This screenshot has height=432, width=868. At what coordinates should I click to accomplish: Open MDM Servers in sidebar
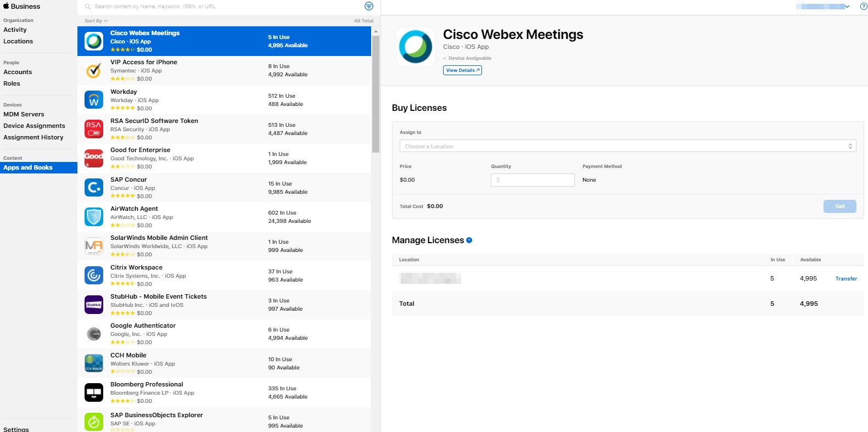(x=24, y=114)
